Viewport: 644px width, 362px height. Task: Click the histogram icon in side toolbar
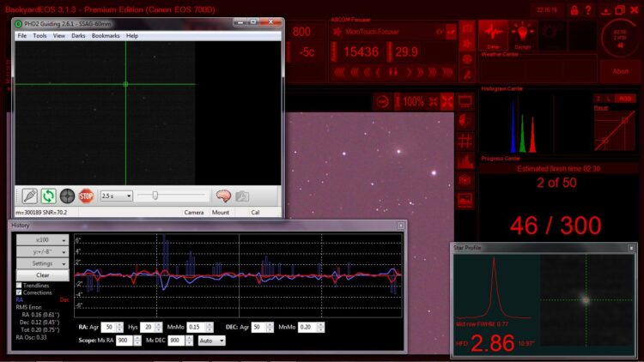(x=465, y=161)
